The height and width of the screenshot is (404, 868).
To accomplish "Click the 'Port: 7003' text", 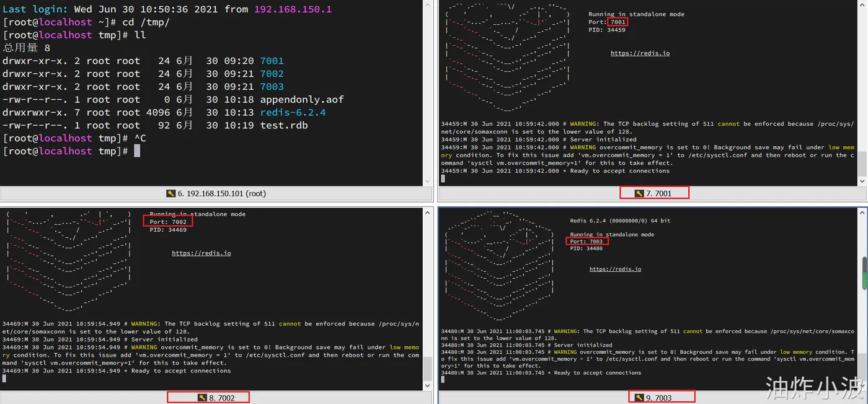I will (587, 242).
